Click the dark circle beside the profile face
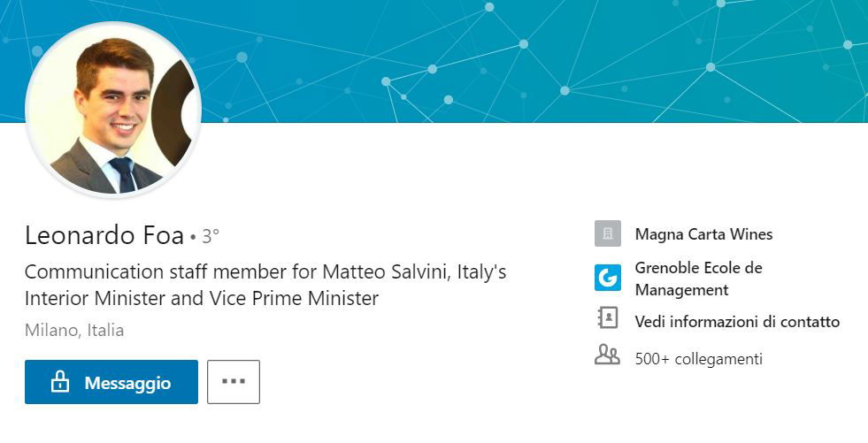 pyautogui.click(x=174, y=113)
